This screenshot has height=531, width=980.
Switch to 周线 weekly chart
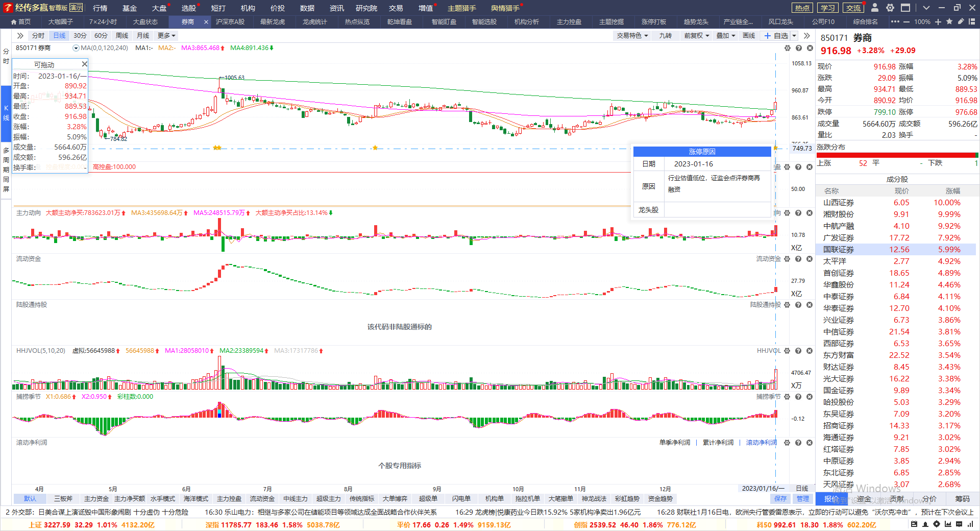point(122,36)
